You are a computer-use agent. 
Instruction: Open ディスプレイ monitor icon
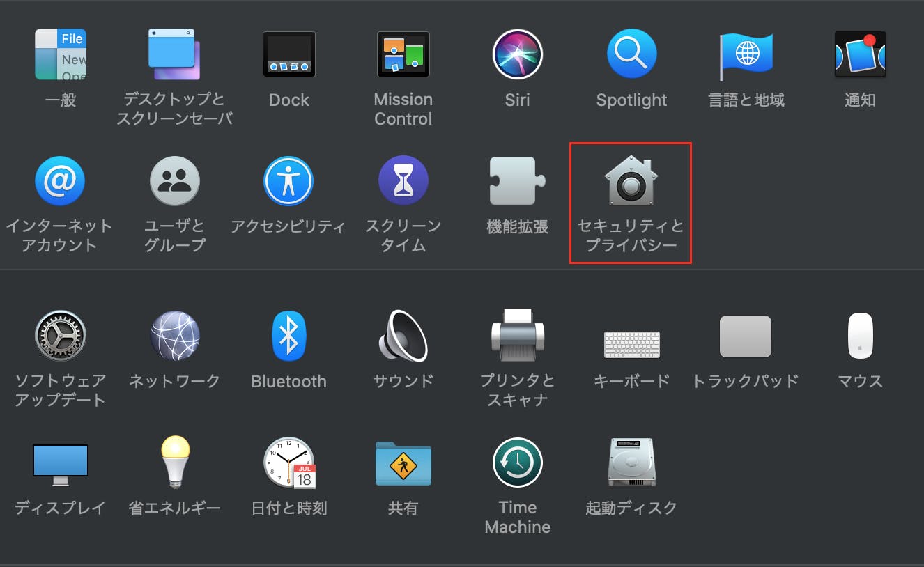coord(61,465)
